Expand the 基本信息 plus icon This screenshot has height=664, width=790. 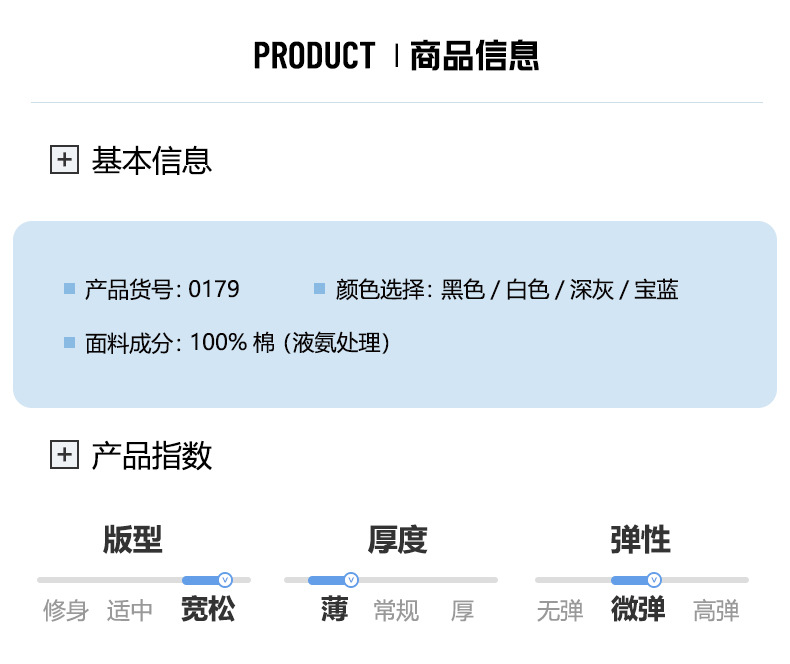[64, 160]
